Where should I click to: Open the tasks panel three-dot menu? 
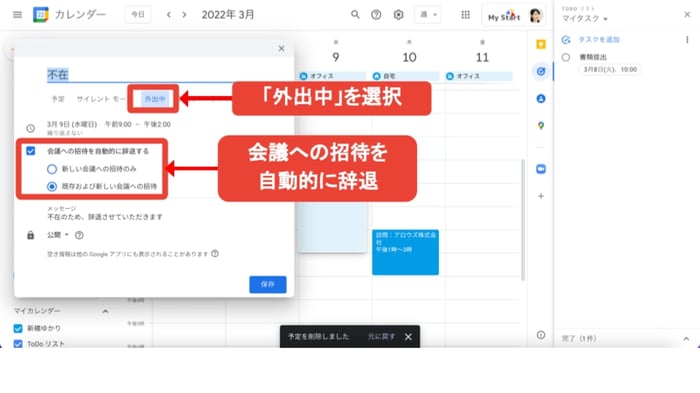tap(687, 40)
